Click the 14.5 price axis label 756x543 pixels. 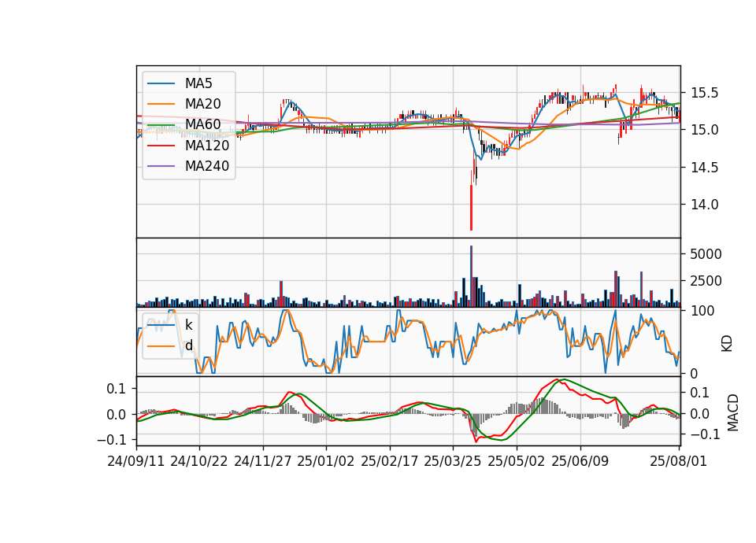(704, 167)
